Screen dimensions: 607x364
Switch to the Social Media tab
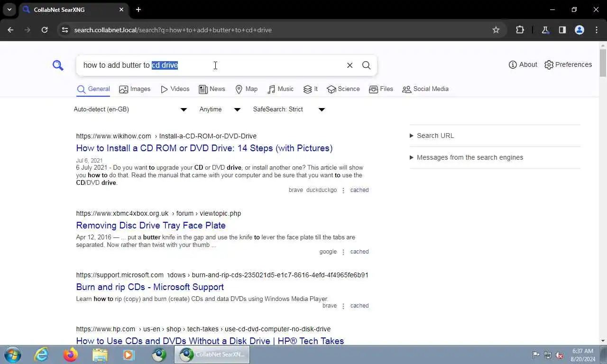(x=425, y=89)
